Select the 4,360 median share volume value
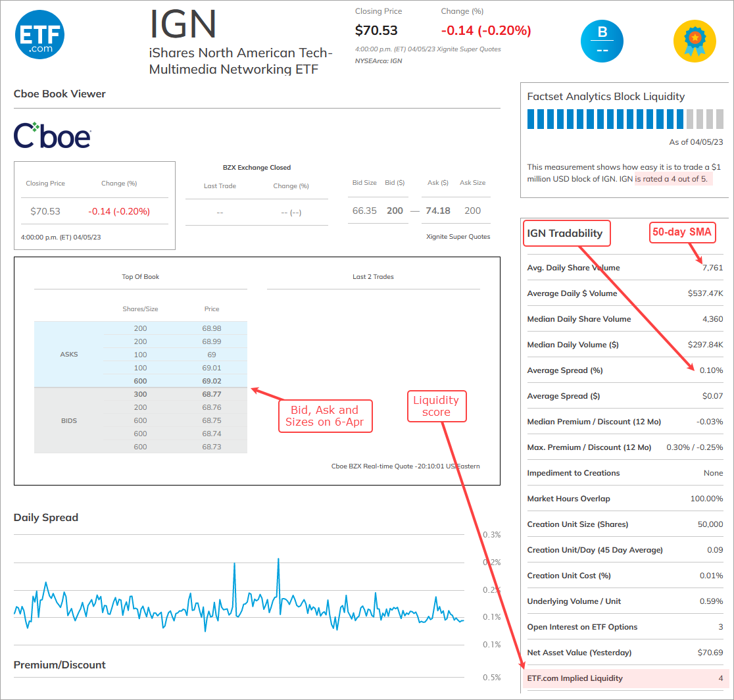Viewport: 734px width, 700px height. click(x=712, y=319)
